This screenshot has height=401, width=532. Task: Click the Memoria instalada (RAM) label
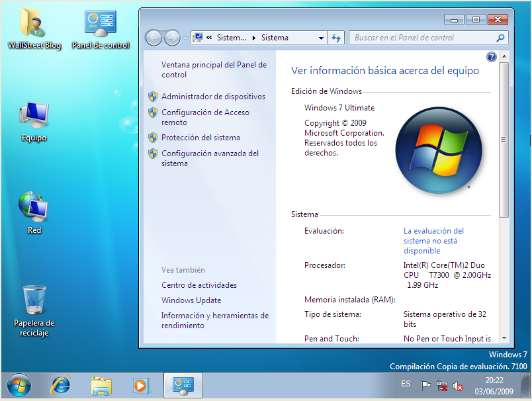350,300
